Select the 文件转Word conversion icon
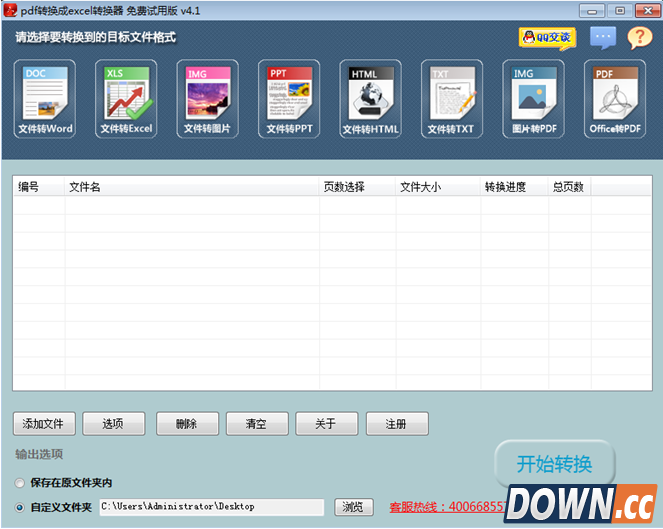The height and width of the screenshot is (529, 663). tap(45, 99)
